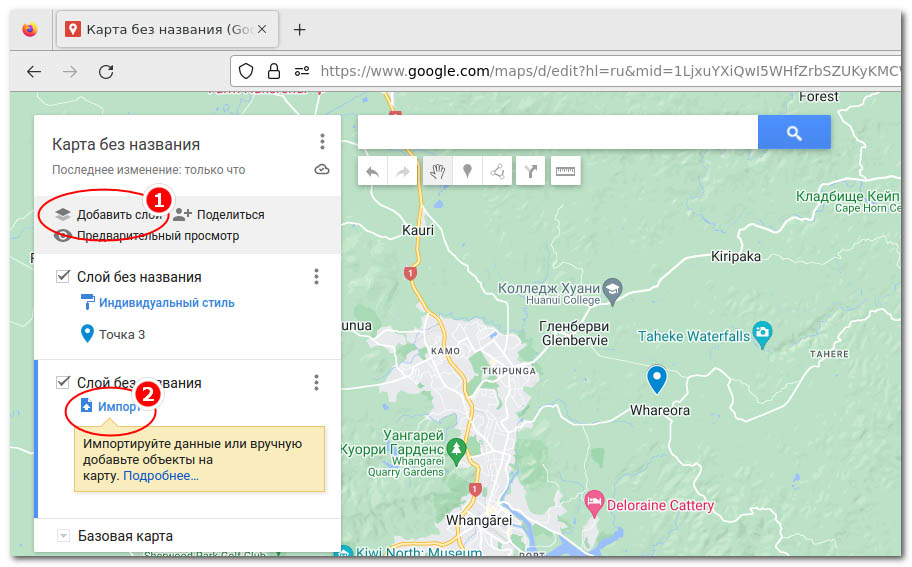Select Точка 3 item in layer
The width and height of the screenshot is (912, 567).
(x=113, y=334)
